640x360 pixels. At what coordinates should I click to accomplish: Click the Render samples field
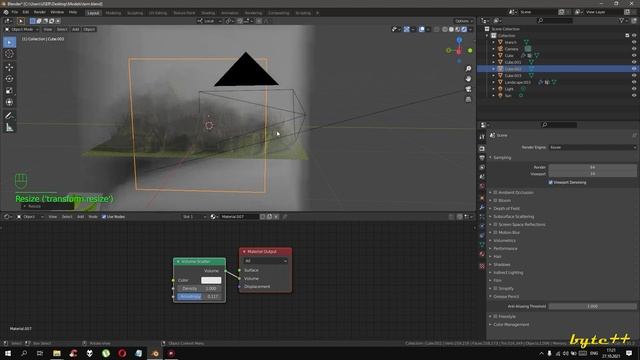coord(593,167)
